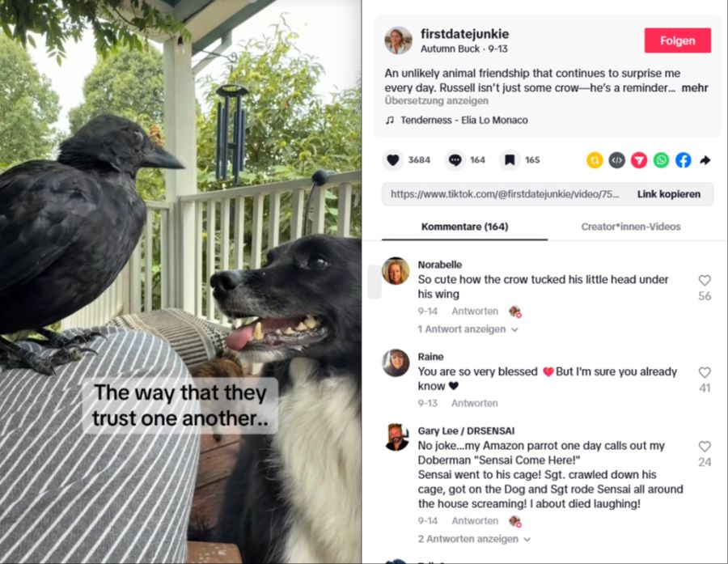Like Norabelle's comment

pyautogui.click(x=705, y=280)
